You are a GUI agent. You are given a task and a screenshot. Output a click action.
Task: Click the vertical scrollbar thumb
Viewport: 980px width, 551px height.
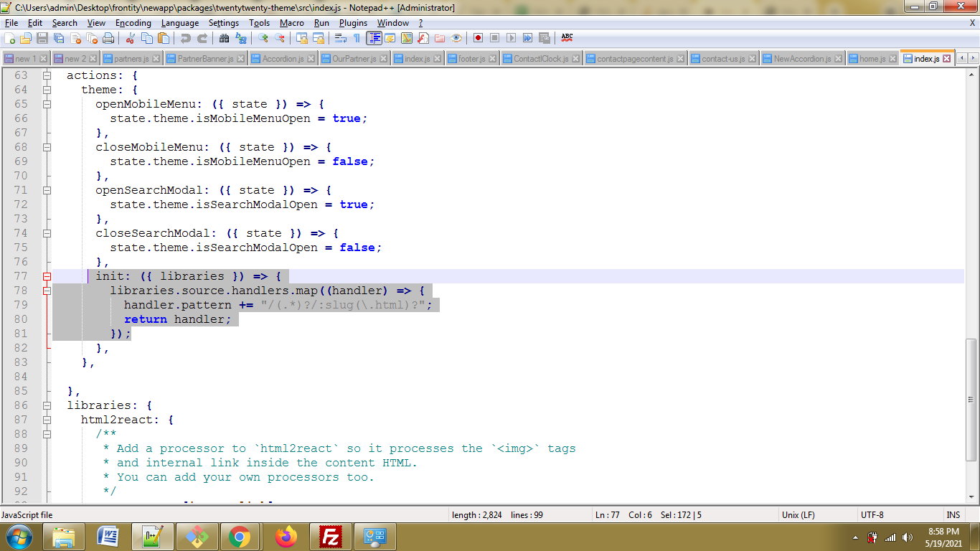[x=971, y=399]
